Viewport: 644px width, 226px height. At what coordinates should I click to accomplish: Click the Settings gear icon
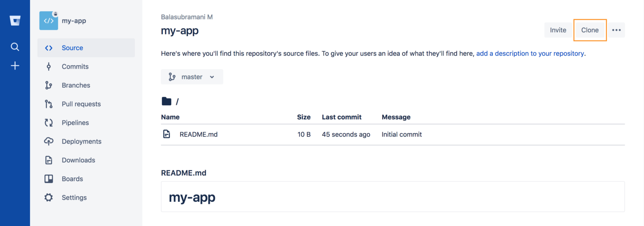click(49, 197)
